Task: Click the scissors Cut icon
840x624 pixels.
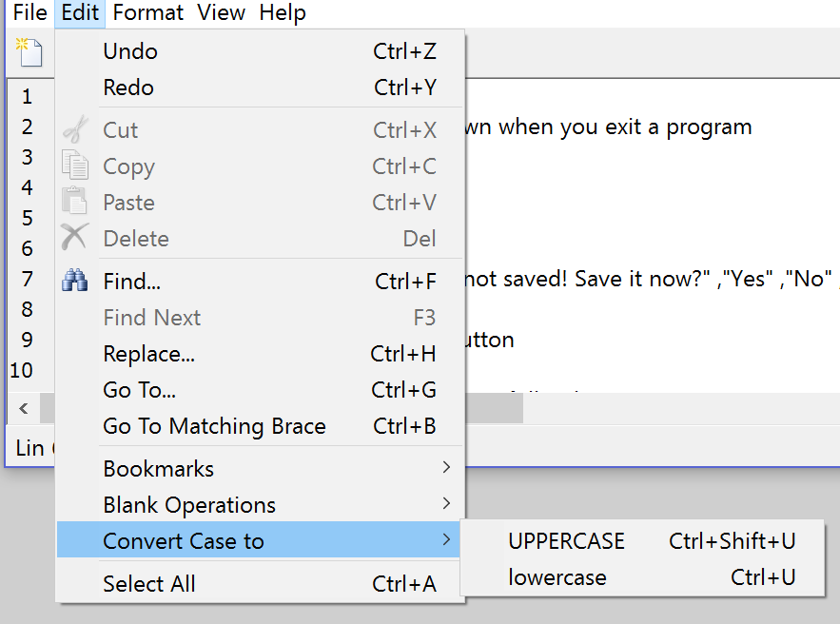Action: (75, 129)
